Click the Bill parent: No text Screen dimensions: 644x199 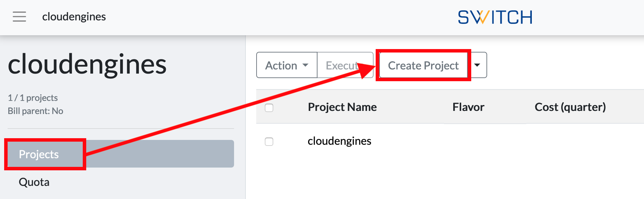tap(35, 111)
